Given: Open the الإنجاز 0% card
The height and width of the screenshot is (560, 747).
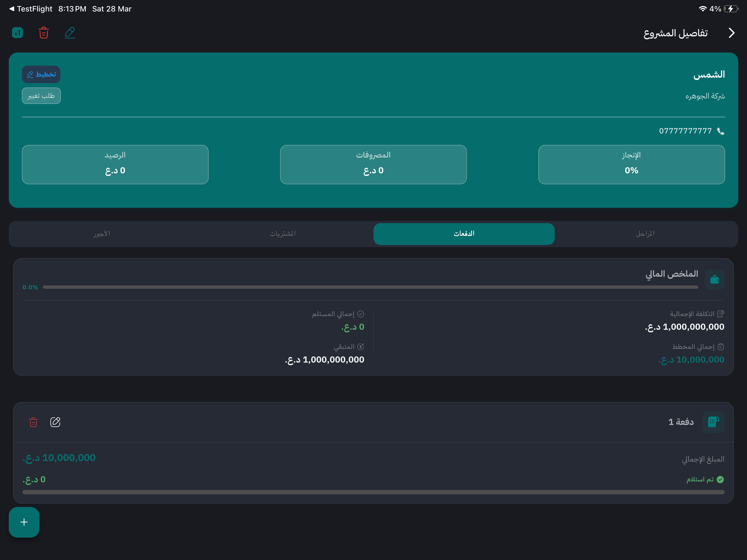Looking at the screenshot, I should 632,165.
